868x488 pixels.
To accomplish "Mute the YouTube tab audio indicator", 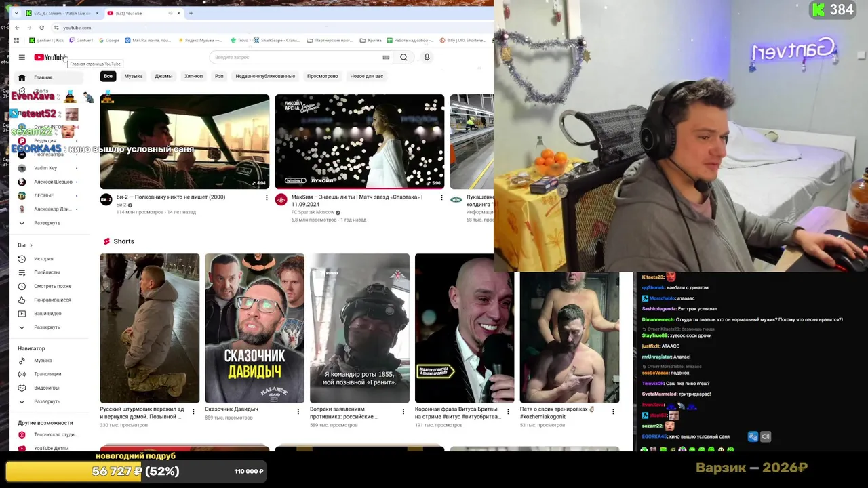I will (172, 13).
